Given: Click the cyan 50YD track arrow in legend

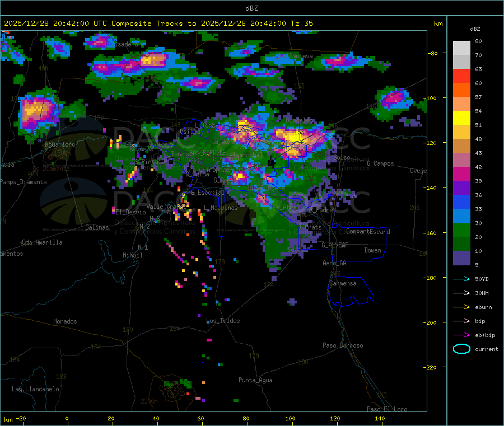Looking at the screenshot, I should tap(461, 279).
